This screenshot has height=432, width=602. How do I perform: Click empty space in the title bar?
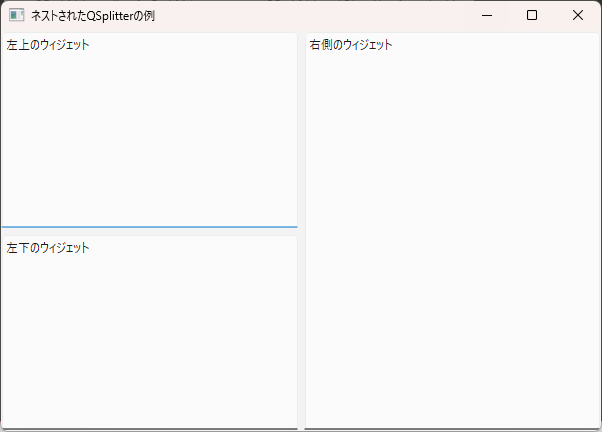[x=307, y=15]
